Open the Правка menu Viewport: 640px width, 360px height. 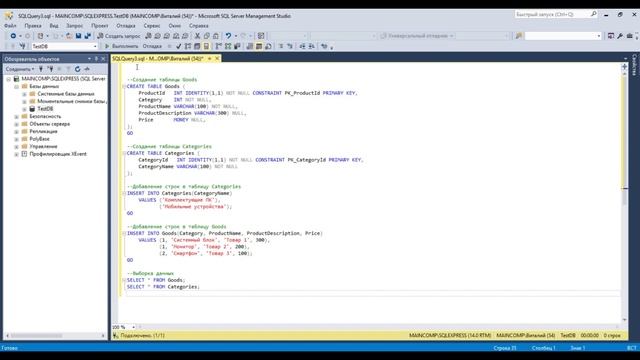coord(33,25)
